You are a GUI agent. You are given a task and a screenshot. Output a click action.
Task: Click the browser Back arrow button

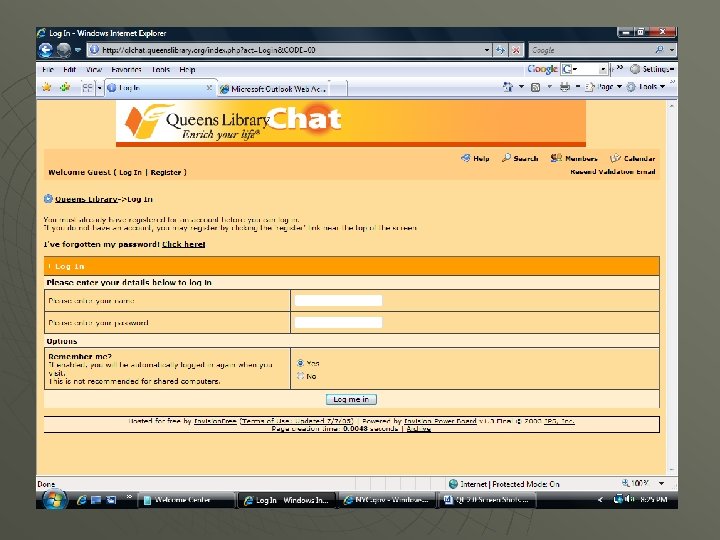click(46, 50)
